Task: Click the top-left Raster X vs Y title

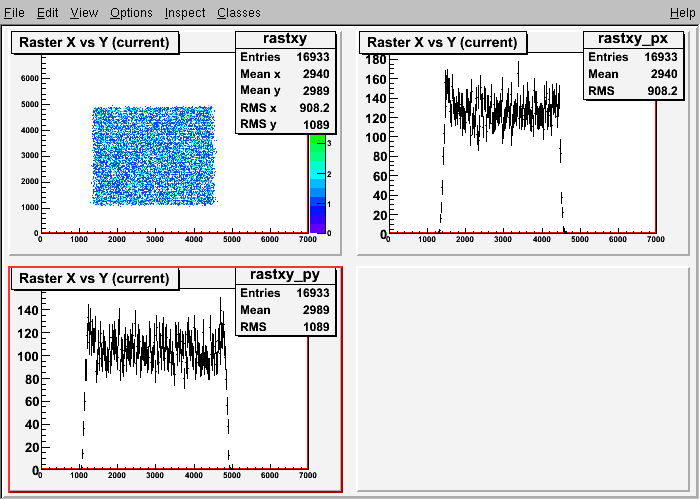Action: (95, 42)
